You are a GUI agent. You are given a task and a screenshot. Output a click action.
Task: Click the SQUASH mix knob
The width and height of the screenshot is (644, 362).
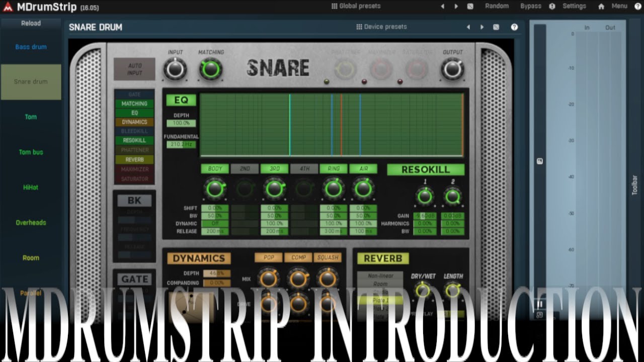328,278
